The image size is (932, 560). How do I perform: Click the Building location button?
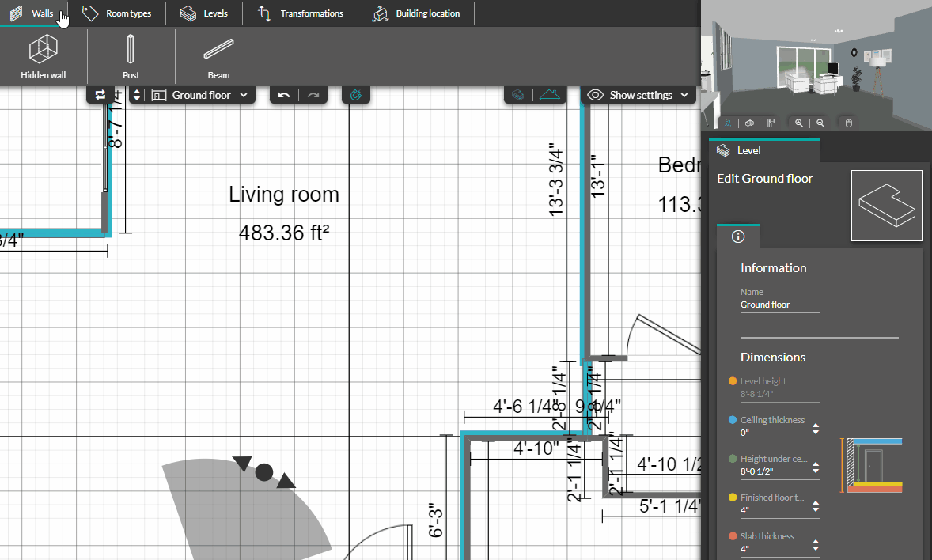click(415, 13)
